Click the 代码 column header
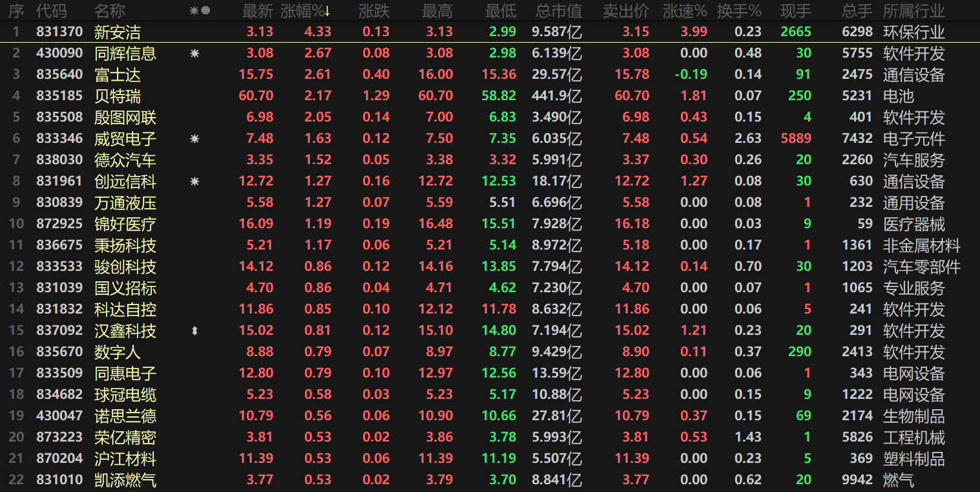Image resolution: width=980 pixels, height=492 pixels. (x=51, y=11)
